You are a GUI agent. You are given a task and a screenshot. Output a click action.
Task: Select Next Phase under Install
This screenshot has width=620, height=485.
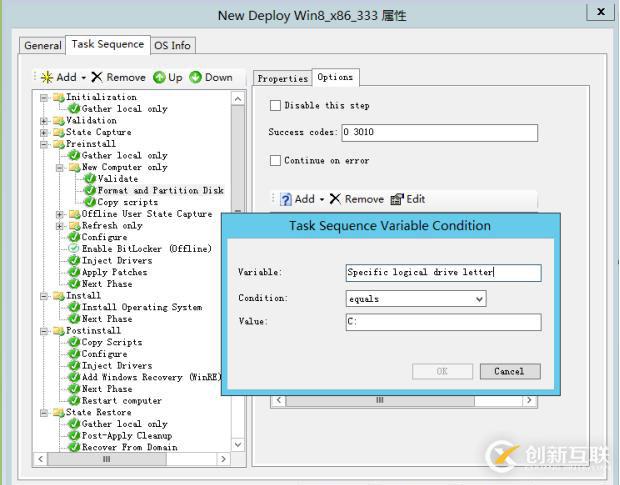[x=107, y=319]
